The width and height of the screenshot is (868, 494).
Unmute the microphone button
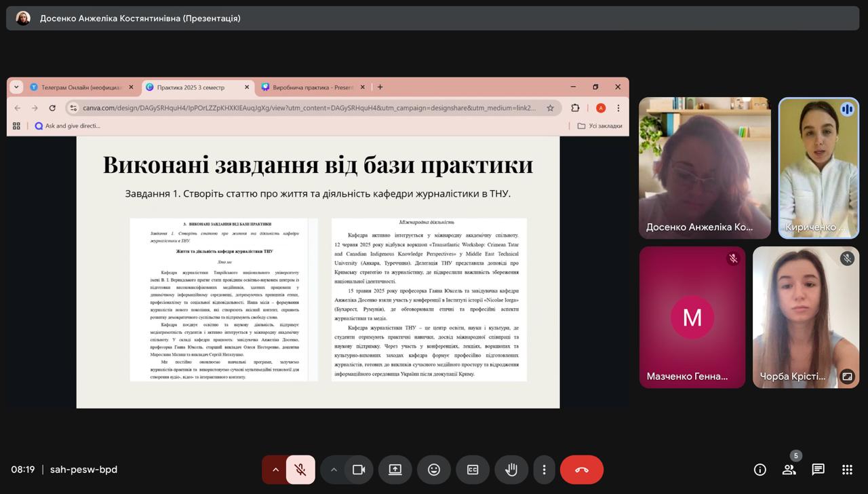tap(300, 470)
